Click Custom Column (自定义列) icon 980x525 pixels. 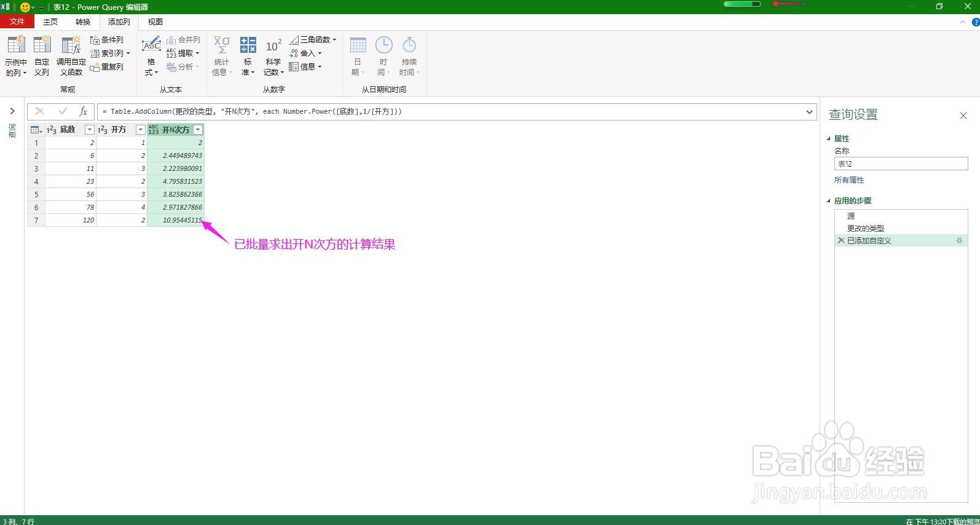[x=42, y=45]
